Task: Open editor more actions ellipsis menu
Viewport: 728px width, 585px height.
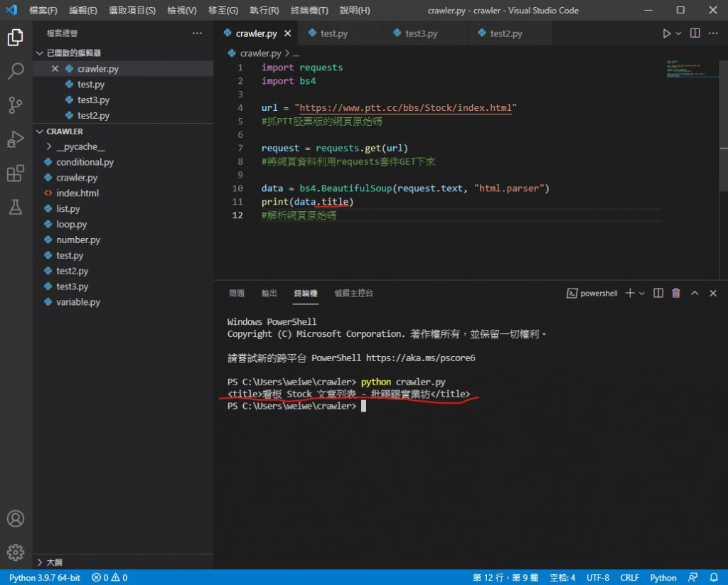Action: click(713, 33)
